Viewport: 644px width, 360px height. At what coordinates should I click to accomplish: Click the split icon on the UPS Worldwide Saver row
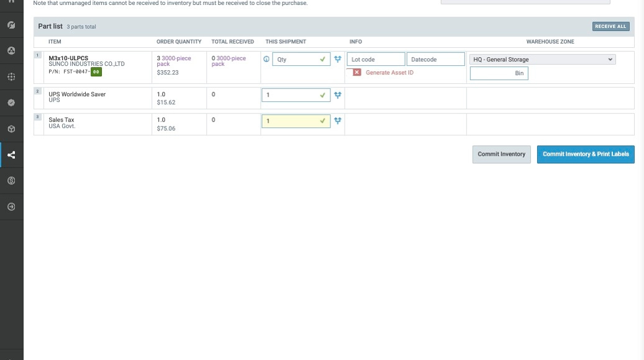[338, 95]
